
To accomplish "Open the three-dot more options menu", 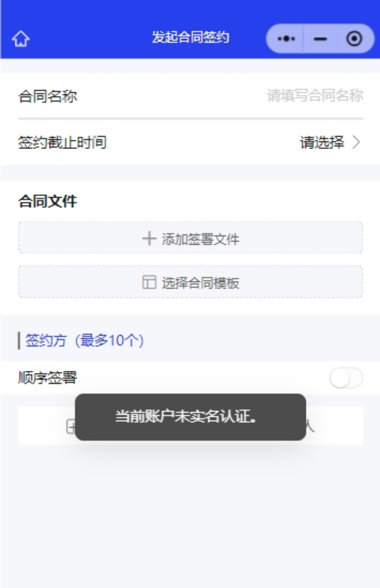I will pos(286,39).
